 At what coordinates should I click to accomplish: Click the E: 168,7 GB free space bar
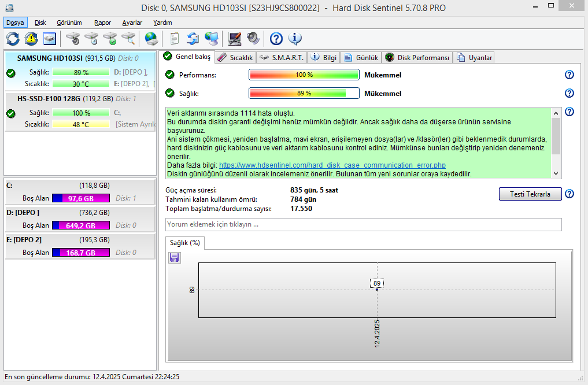(81, 253)
